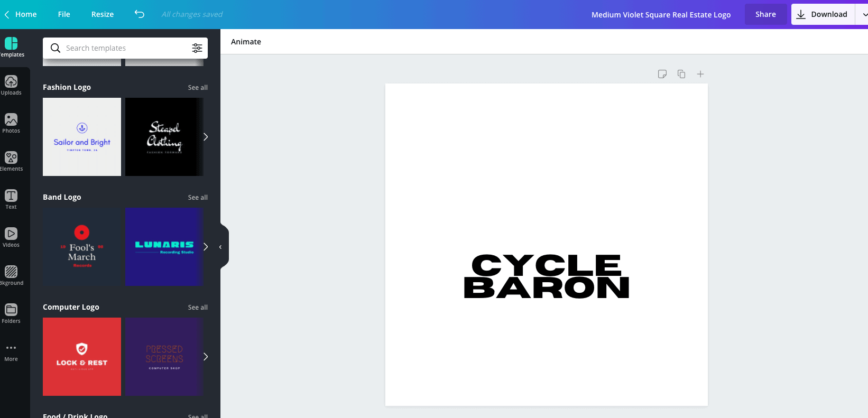Image resolution: width=868 pixels, height=418 pixels.
Task: Focus the Search templates field
Action: pyautogui.click(x=125, y=48)
